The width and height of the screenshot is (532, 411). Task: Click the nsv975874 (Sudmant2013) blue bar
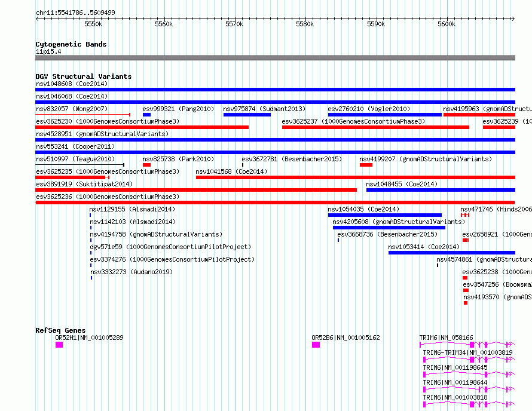(247, 115)
